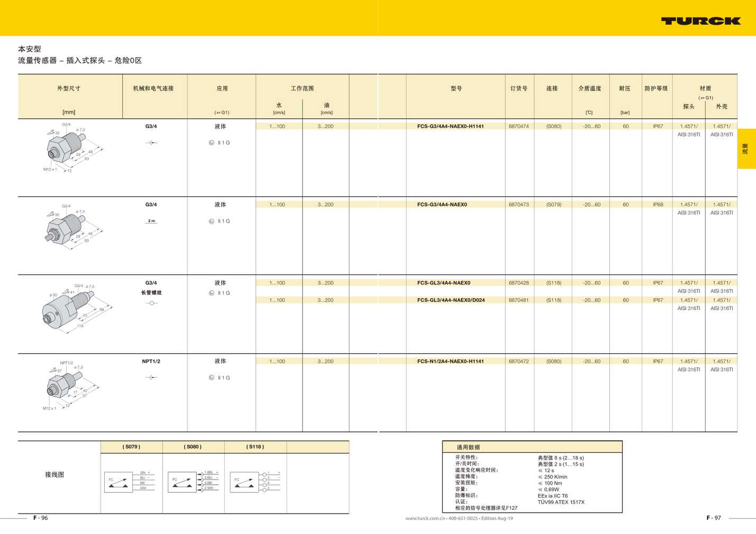Click the bold NPT1/2 connection label

151,362
